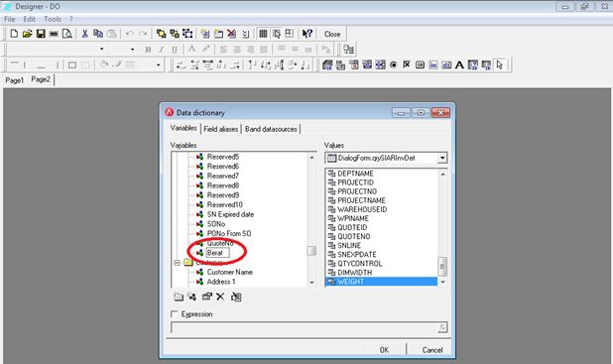
Task: Click the Cut scissors icon
Action: (x=84, y=34)
